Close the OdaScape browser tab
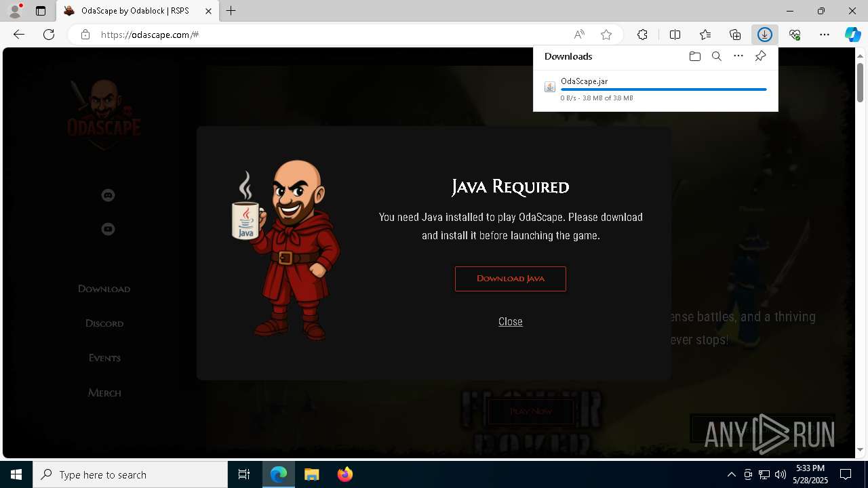 (209, 11)
